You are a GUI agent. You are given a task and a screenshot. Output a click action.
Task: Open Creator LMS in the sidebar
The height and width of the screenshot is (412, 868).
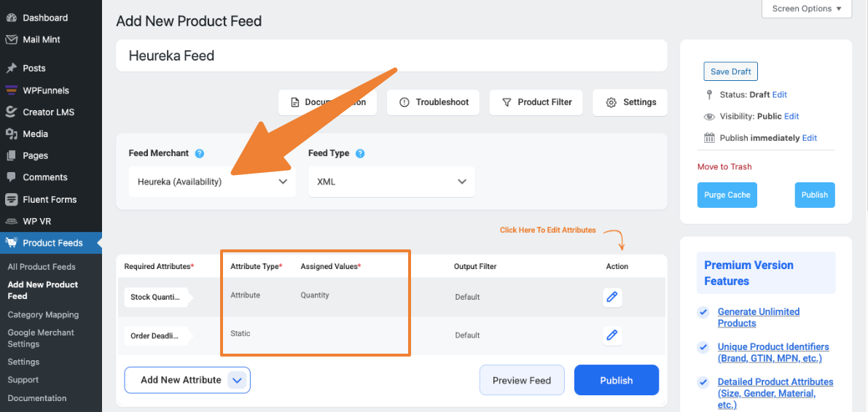coord(48,112)
